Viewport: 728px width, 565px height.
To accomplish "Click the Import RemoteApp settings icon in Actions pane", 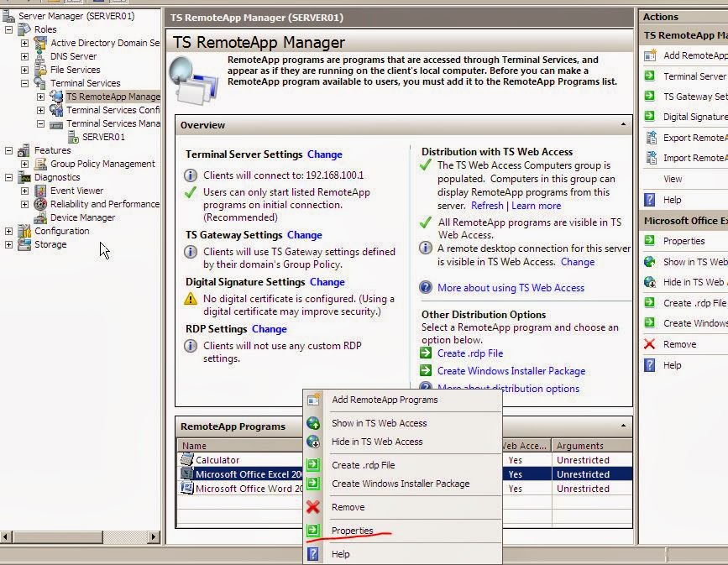I will tap(651, 158).
